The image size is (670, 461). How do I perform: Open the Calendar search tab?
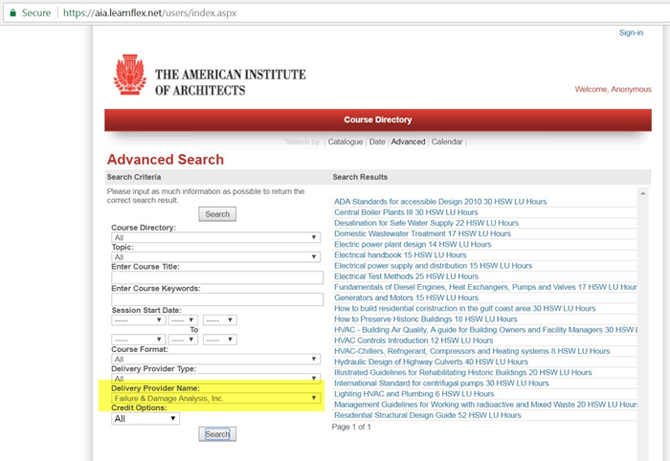click(447, 142)
